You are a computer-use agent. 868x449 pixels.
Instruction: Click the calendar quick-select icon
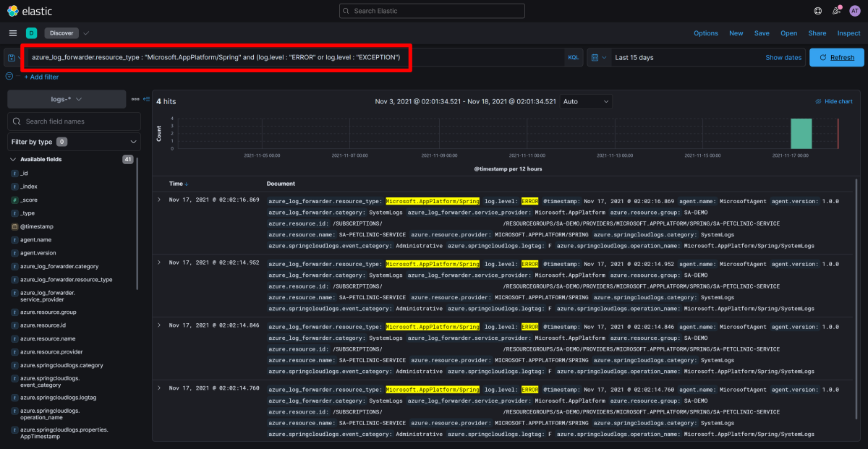(x=598, y=58)
